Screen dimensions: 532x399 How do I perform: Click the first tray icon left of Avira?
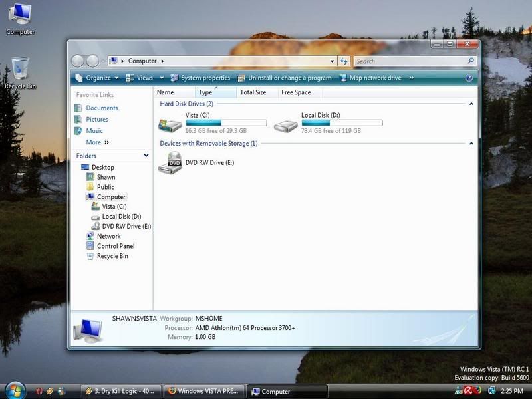click(x=459, y=391)
